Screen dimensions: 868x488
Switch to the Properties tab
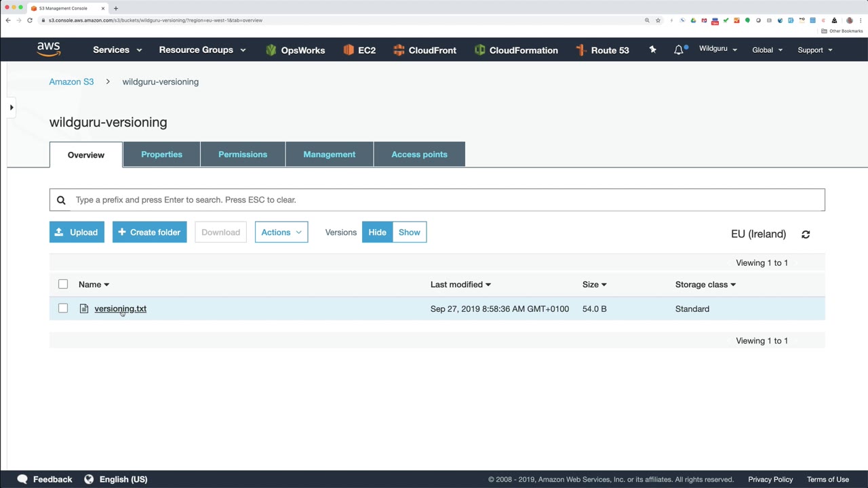click(161, 155)
